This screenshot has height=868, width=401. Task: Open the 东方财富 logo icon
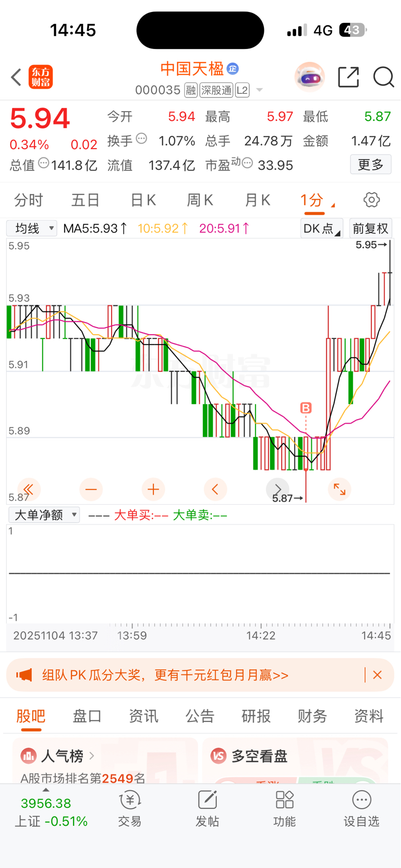pos(41,77)
